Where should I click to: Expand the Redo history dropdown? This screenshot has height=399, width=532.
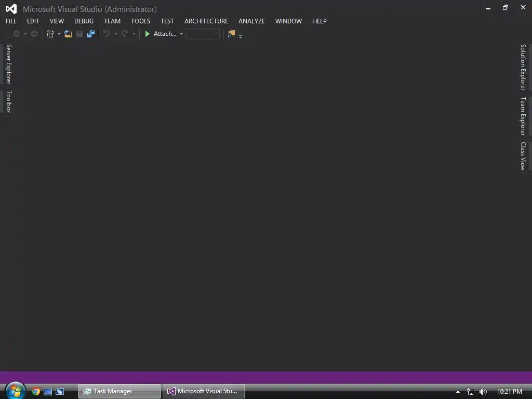point(134,34)
